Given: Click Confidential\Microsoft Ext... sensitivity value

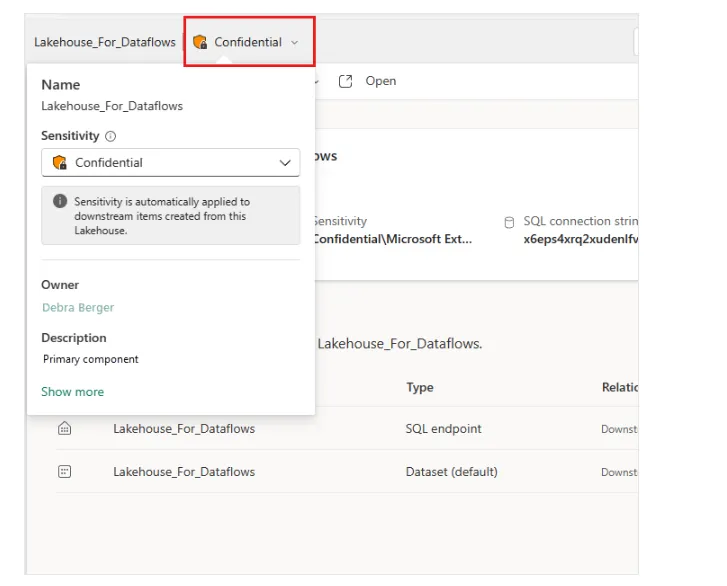Looking at the screenshot, I should (x=393, y=239).
